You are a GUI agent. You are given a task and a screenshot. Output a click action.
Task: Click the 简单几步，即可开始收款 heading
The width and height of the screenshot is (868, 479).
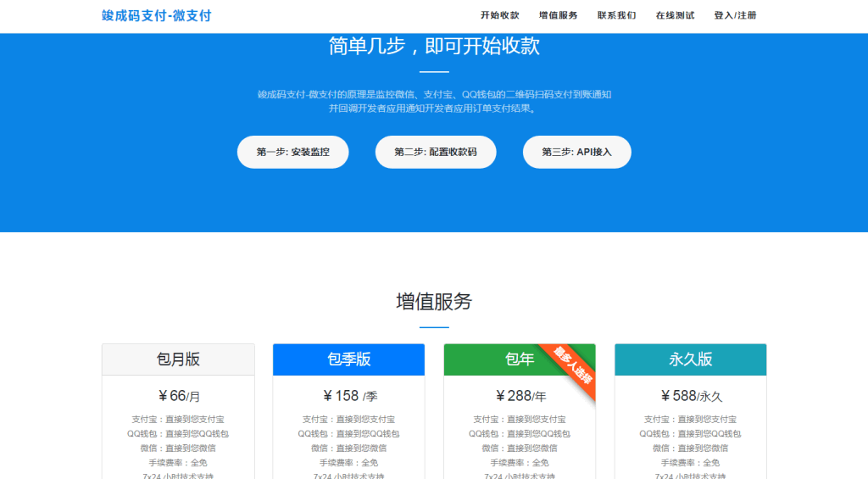click(434, 46)
